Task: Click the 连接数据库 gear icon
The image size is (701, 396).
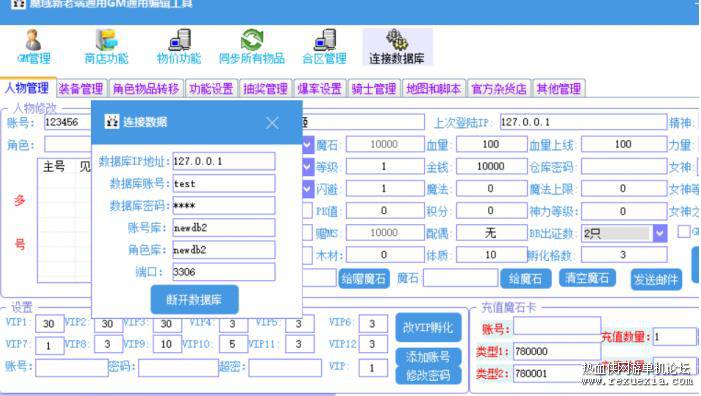Action: (397, 46)
